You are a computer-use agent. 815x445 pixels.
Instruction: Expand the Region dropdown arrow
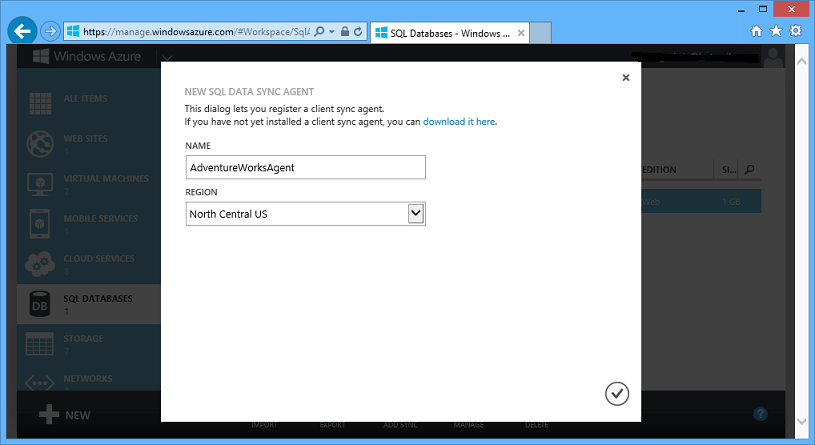coord(416,213)
